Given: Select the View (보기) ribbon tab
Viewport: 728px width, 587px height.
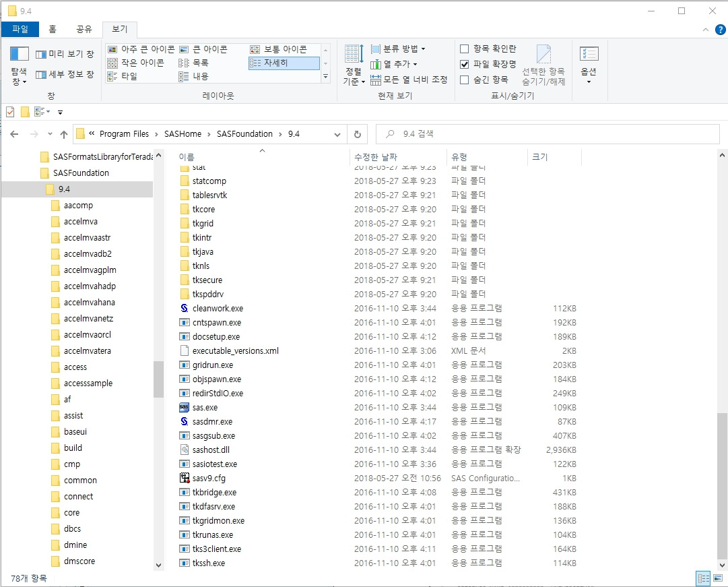Looking at the screenshot, I should (x=119, y=29).
